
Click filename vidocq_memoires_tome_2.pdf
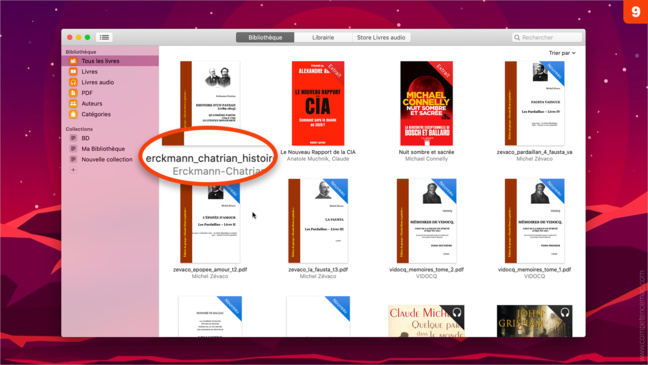(x=426, y=270)
